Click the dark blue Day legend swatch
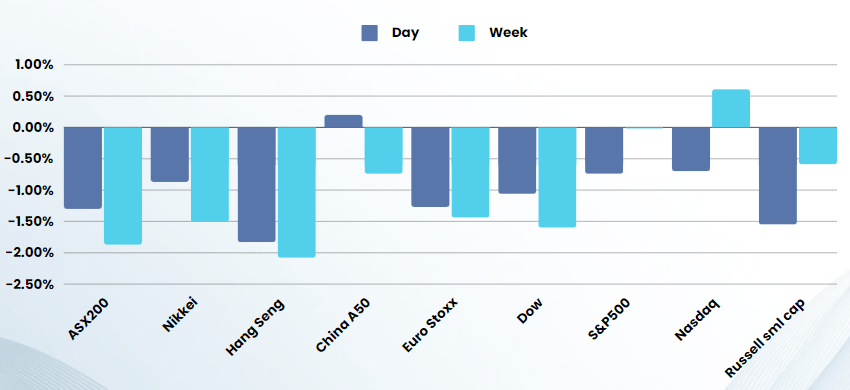This screenshot has height=390, width=850. [369, 33]
